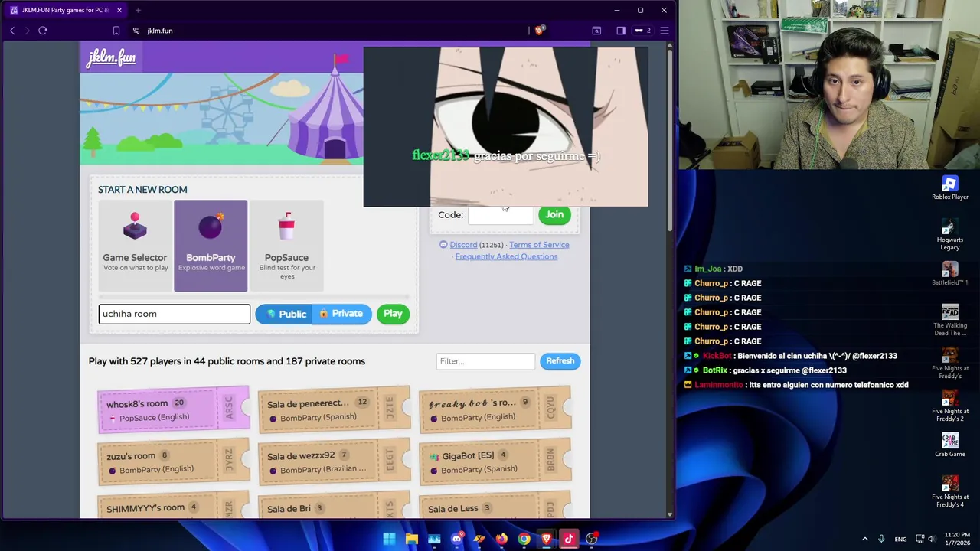Open Five Nights at Freddy's 4 shortcut
This screenshot has height=551, width=980.
(x=950, y=492)
